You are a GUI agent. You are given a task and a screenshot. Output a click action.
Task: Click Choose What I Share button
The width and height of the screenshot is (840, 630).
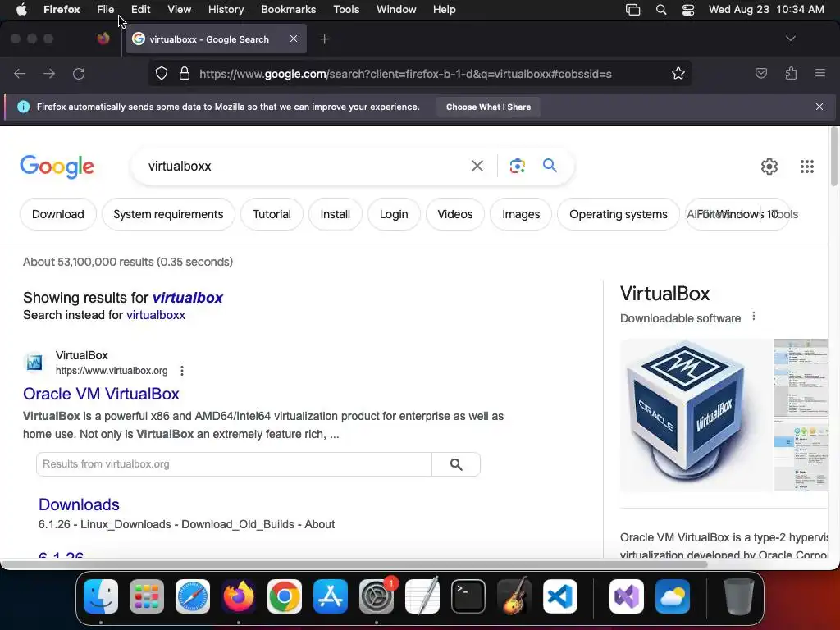pos(488,107)
